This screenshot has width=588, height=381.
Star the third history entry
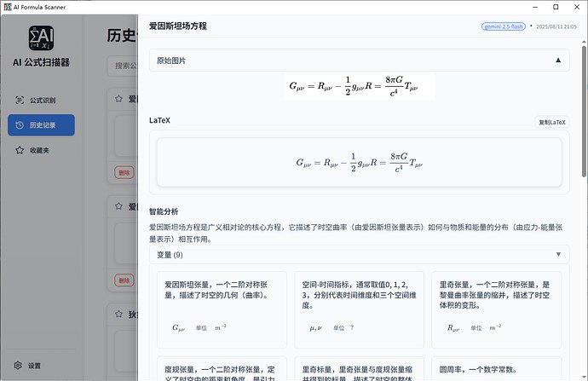(118, 314)
